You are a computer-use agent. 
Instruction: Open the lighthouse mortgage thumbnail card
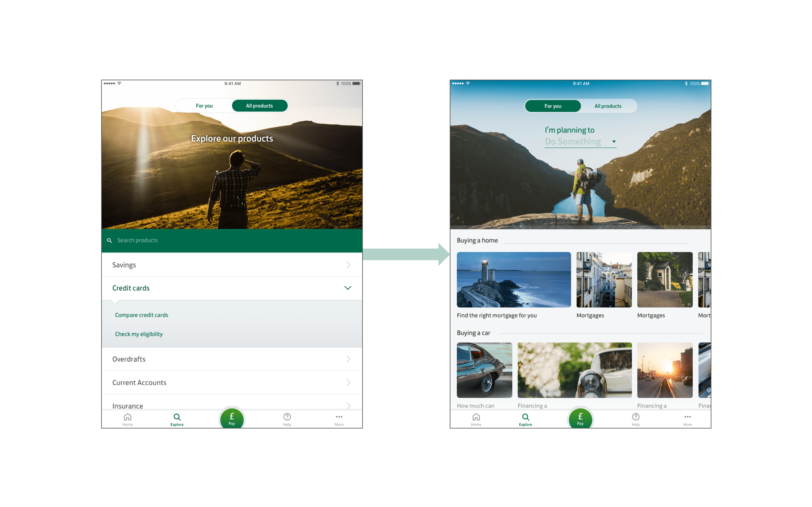point(514,280)
